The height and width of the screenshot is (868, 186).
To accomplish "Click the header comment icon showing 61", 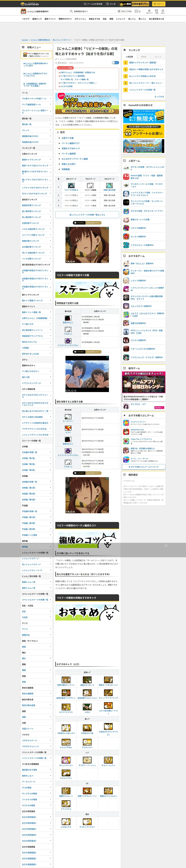I will [x=138, y=11].
